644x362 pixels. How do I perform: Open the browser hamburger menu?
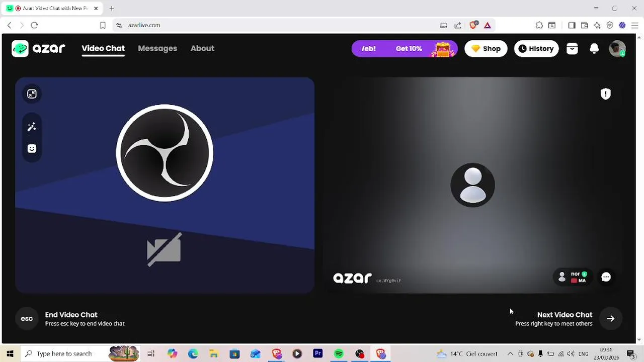click(x=634, y=25)
